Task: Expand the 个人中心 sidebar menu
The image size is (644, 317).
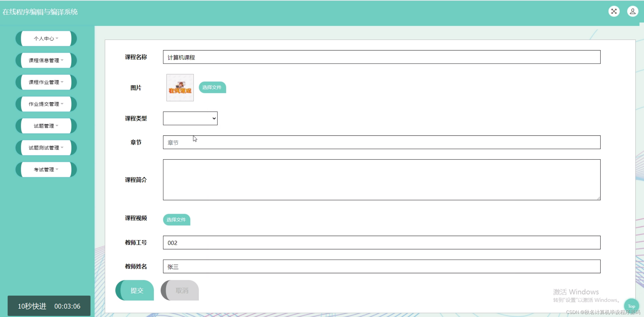Action: 46,38
